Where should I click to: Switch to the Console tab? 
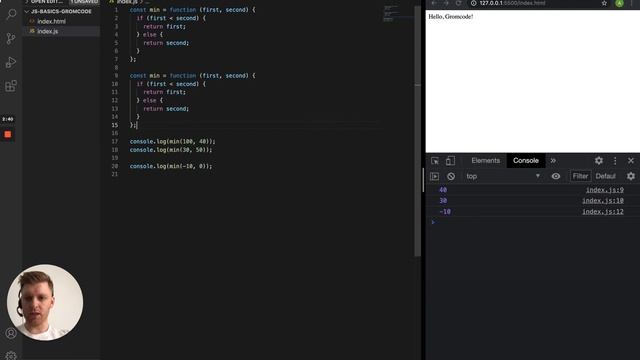526,161
